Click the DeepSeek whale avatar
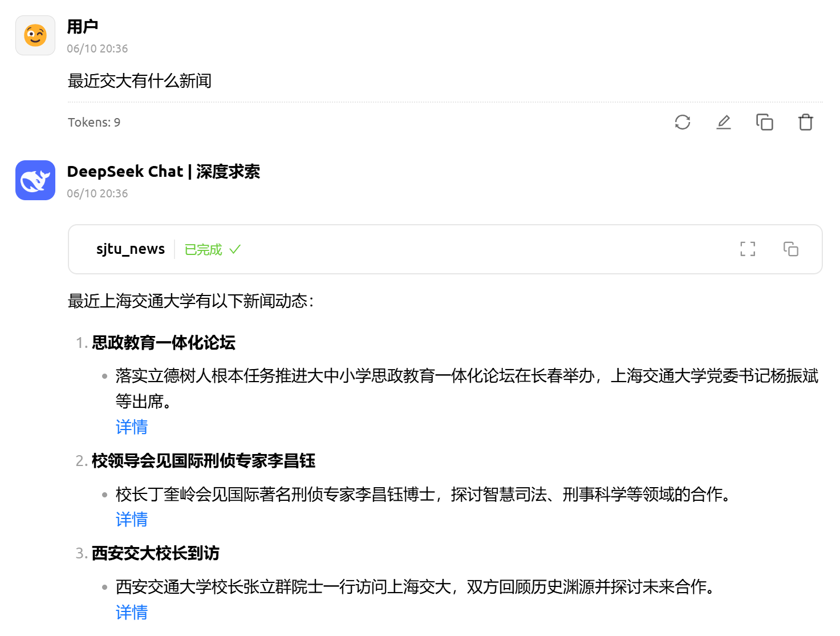 tap(35, 180)
